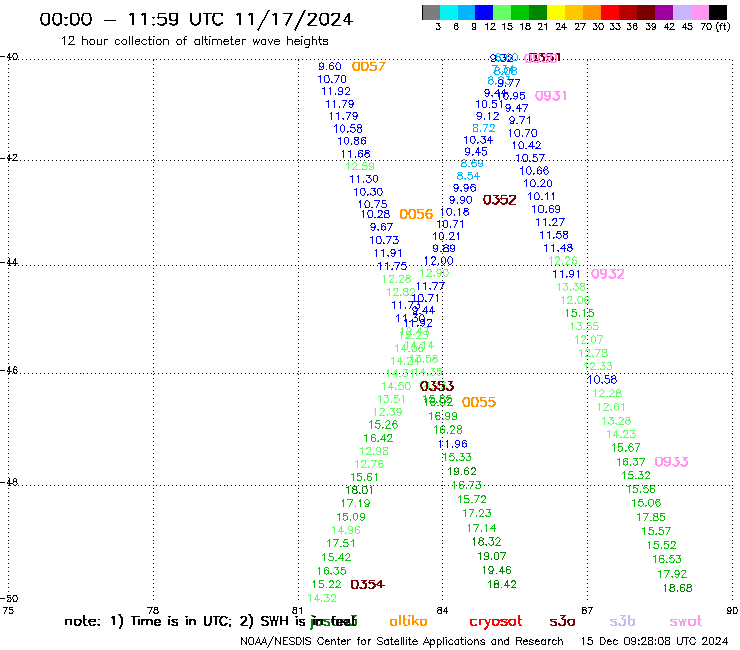Screen dimensions: 740x650
Task: Click the blue value 11.96
Action: click(x=453, y=444)
